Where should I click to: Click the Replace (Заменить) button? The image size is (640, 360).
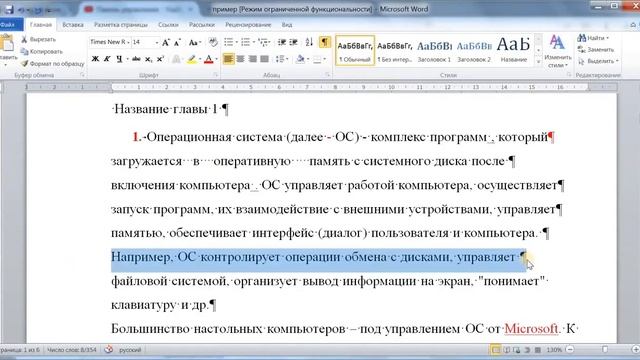click(x=596, y=49)
